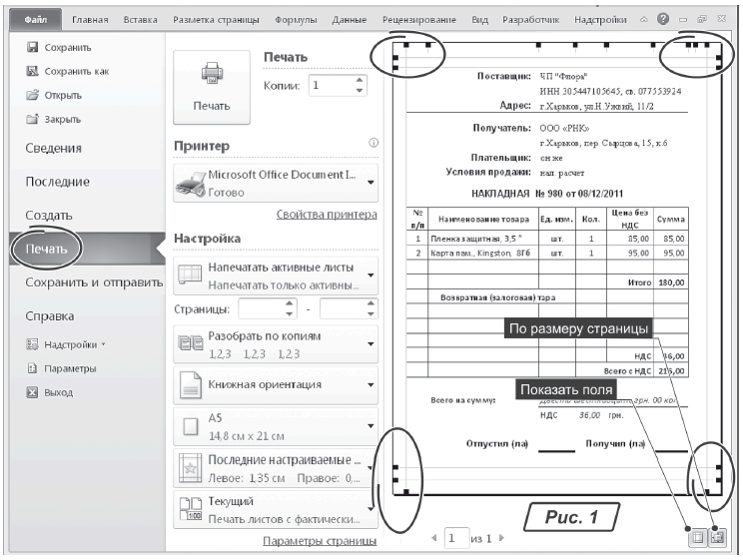Open the A5 paper size dropdown

[x=277, y=427]
